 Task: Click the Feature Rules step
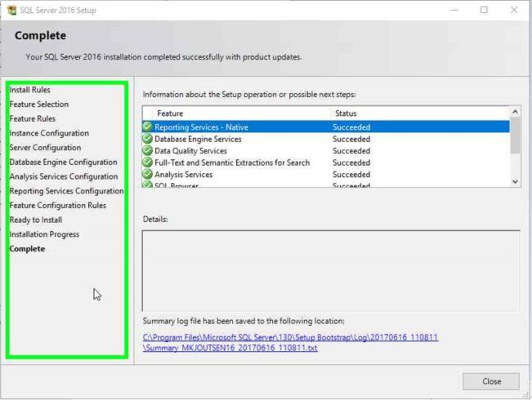pos(33,118)
